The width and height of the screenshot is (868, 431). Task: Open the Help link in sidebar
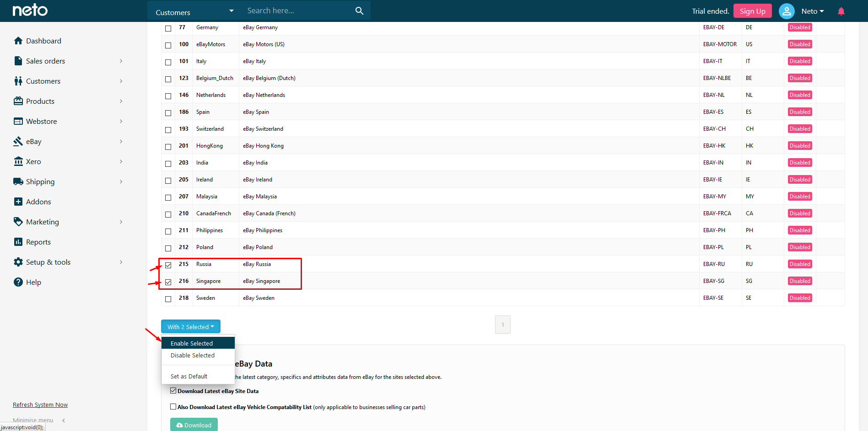[x=33, y=282]
